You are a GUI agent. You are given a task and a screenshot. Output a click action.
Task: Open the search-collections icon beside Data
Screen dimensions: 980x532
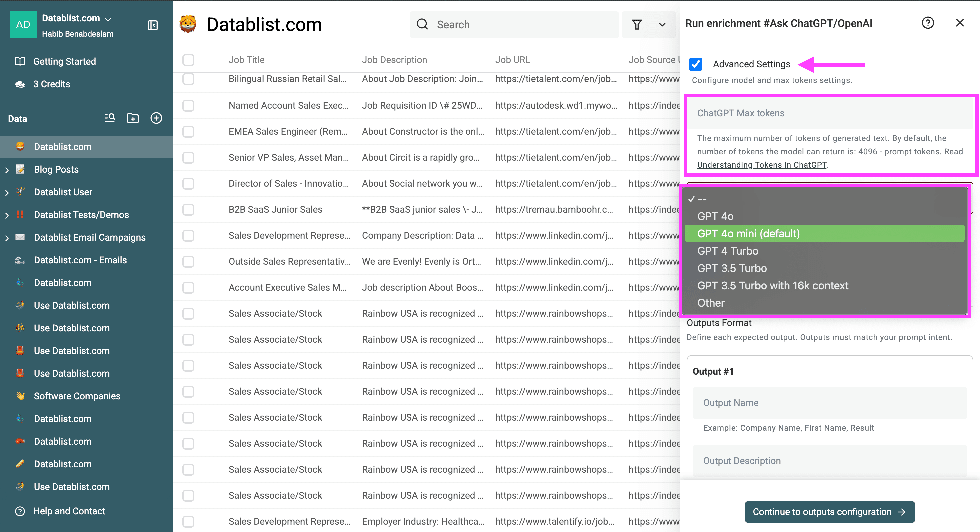click(x=110, y=118)
